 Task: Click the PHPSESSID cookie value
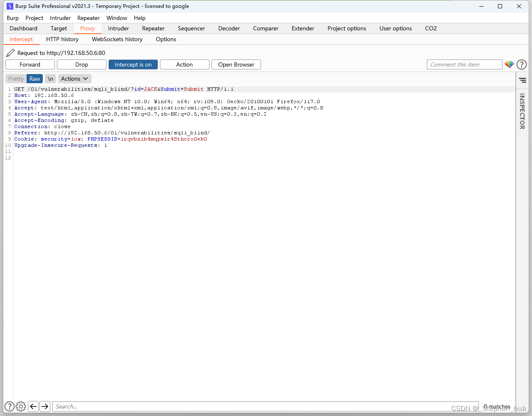coord(164,139)
